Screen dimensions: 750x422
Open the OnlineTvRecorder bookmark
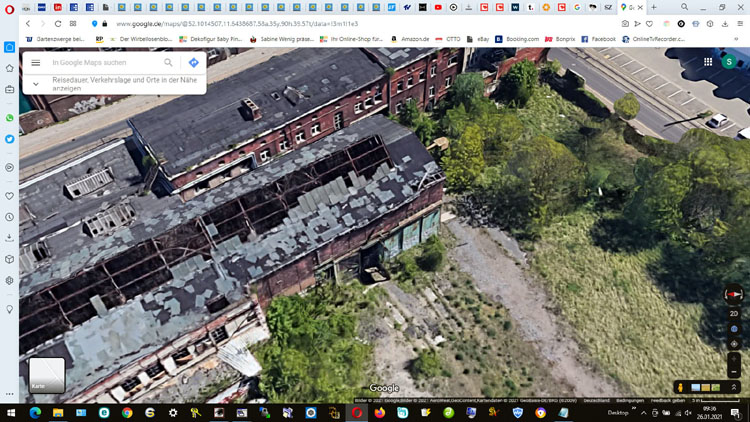(653, 39)
